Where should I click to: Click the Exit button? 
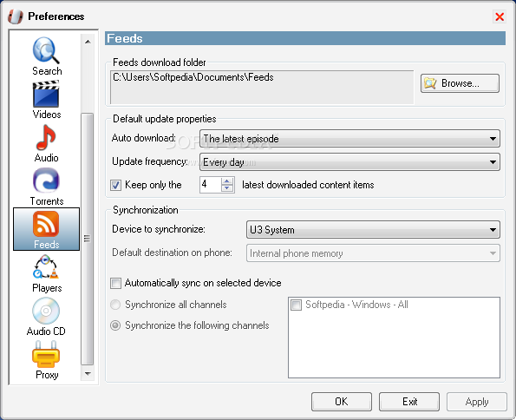pos(409,402)
